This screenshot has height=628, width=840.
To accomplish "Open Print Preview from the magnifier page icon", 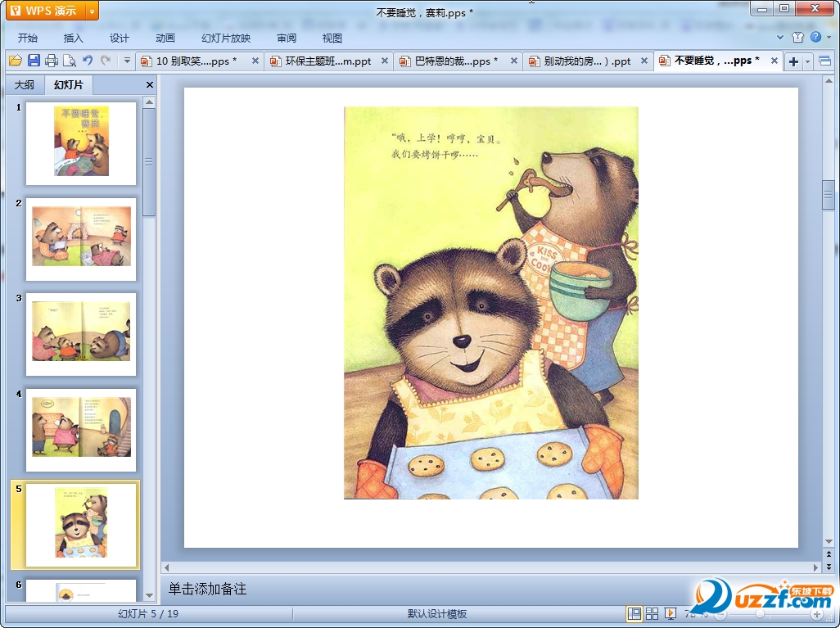I will pos(69,61).
